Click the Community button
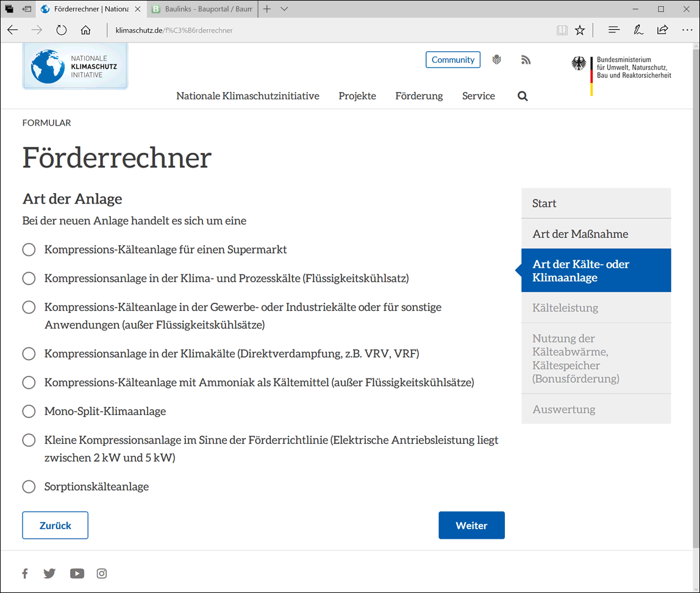Viewport: 700px width, 593px height. [452, 60]
